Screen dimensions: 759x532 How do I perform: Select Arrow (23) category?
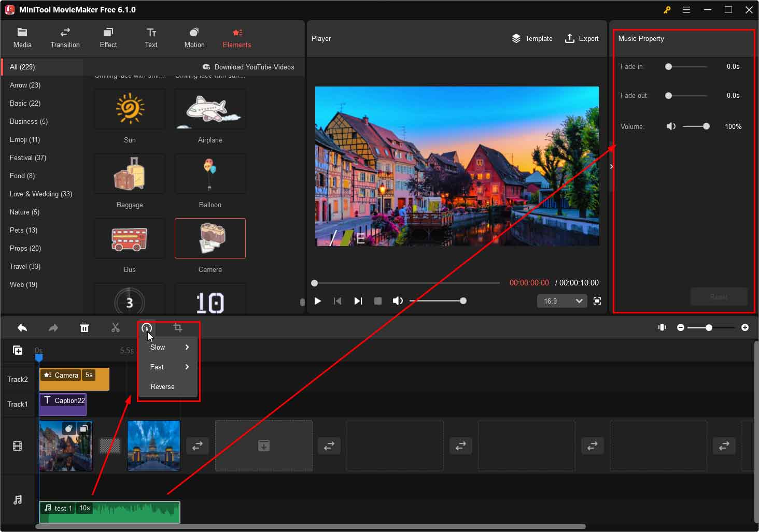point(41,85)
